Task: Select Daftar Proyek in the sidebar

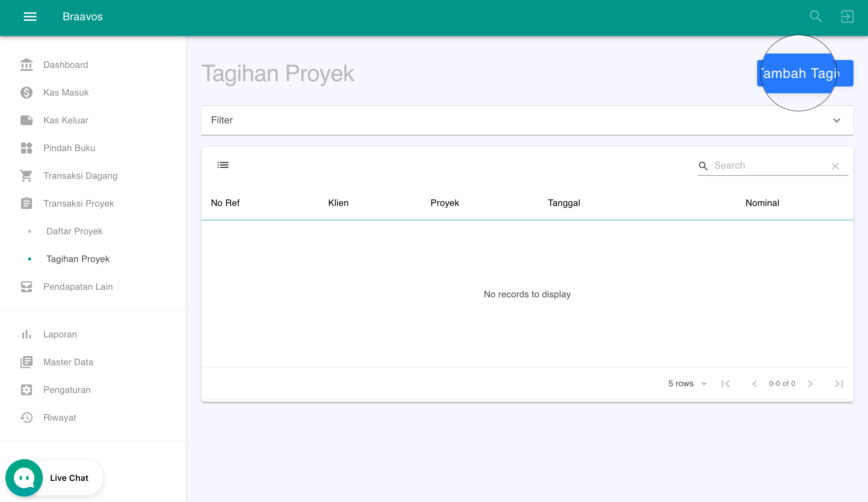Action: pyautogui.click(x=74, y=231)
